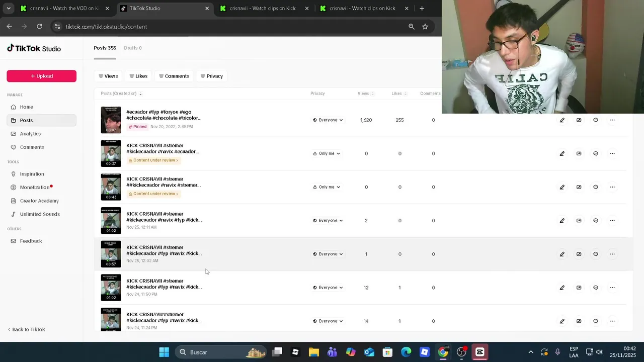Viewport: 644px width, 362px height.
Task: Switch to crisnavii VOD on Kick tab
Action: pyautogui.click(x=65, y=8)
